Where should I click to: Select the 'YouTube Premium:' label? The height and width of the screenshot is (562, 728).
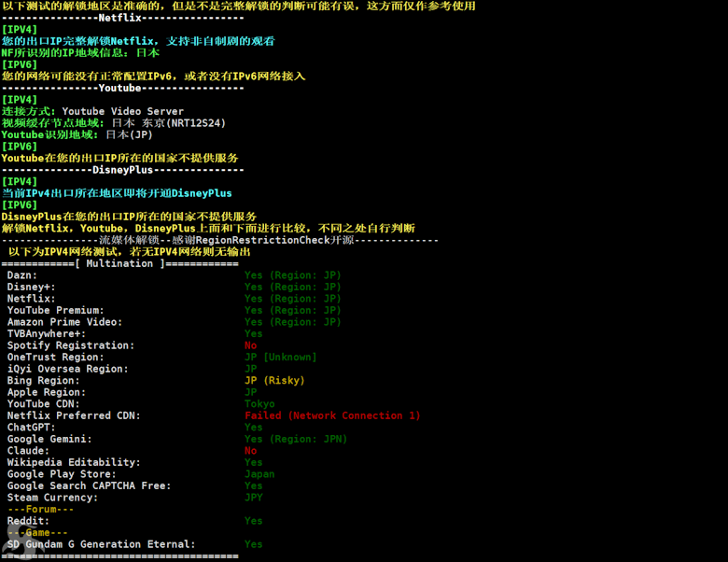[x=55, y=310]
